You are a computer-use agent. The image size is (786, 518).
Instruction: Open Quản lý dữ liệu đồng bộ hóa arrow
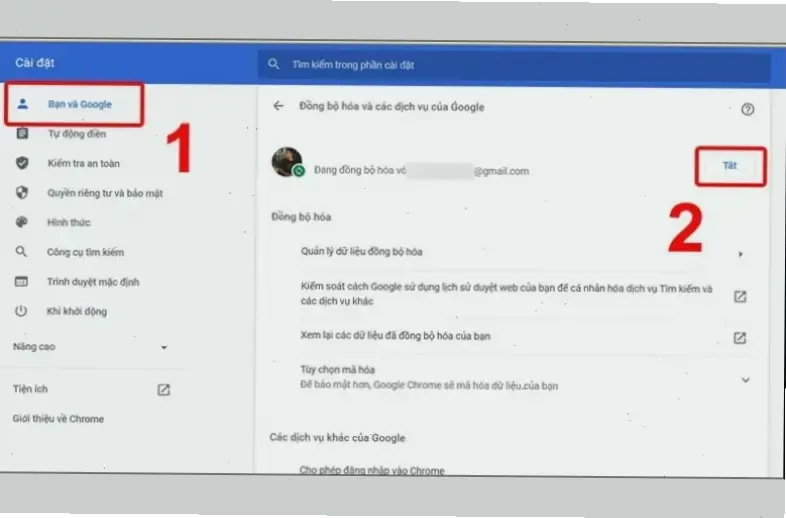tap(741, 254)
